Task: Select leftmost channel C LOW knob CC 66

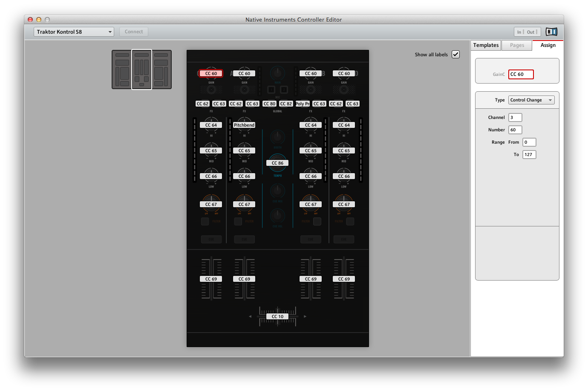Action: pos(211,176)
